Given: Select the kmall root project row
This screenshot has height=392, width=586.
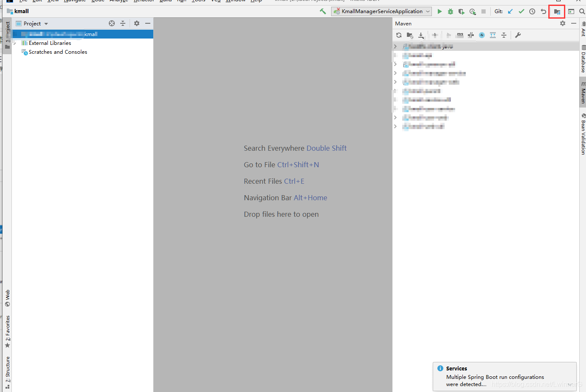Looking at the screenshot, I should click(x=83, y=34).
